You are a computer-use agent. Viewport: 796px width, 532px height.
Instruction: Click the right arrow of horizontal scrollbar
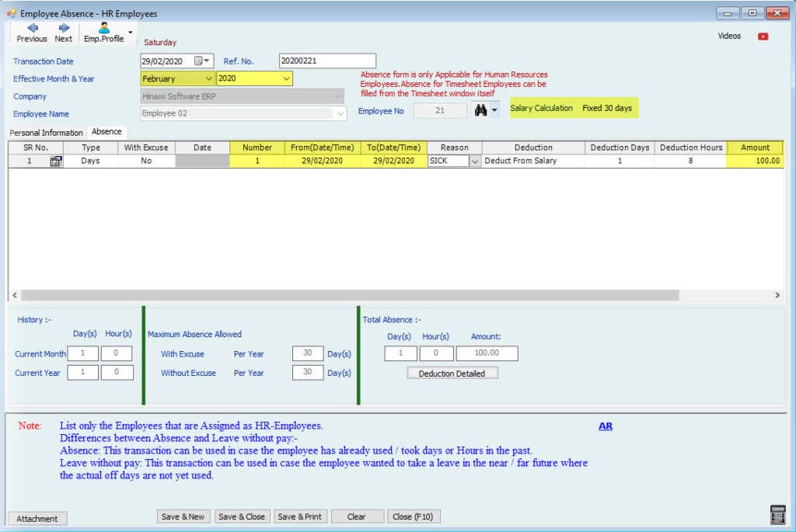(777, 295)
